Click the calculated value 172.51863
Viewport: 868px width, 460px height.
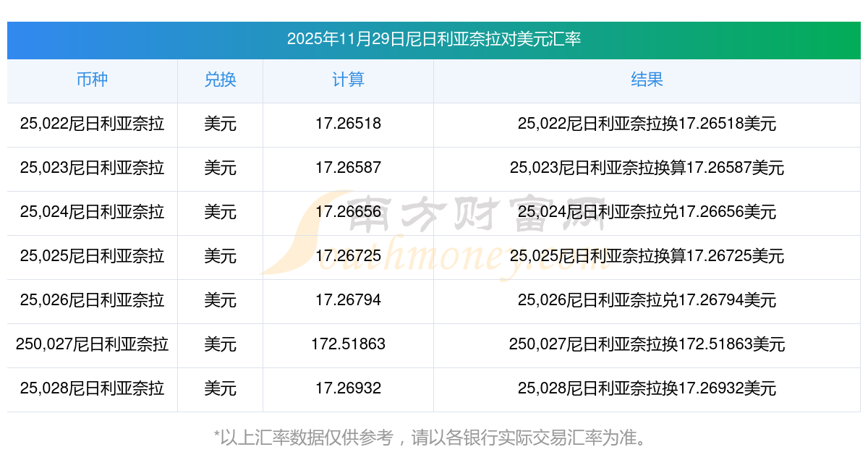point(348,345)
